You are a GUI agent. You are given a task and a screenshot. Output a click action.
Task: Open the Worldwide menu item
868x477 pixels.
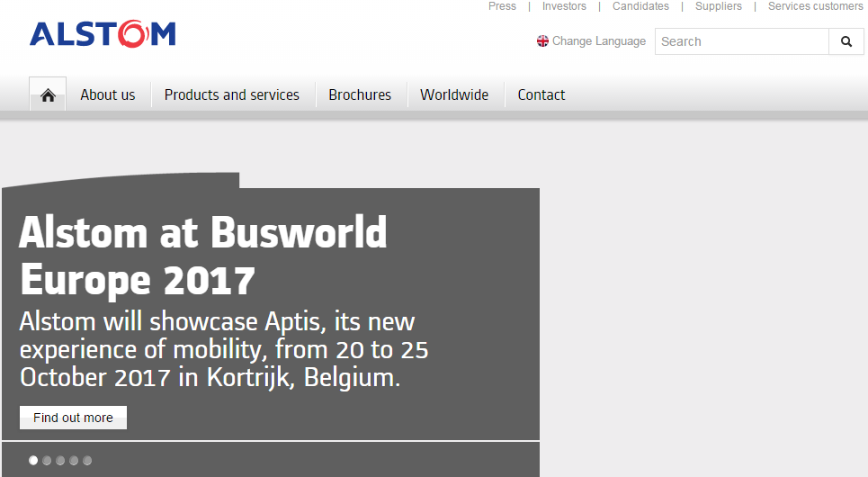pyautogui.click(x=454, y=94)
